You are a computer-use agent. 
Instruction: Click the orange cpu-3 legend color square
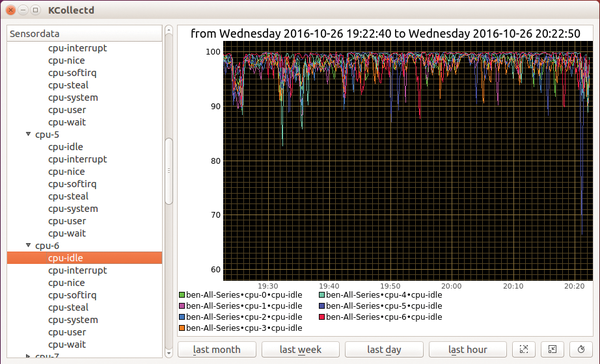(182, 328)
